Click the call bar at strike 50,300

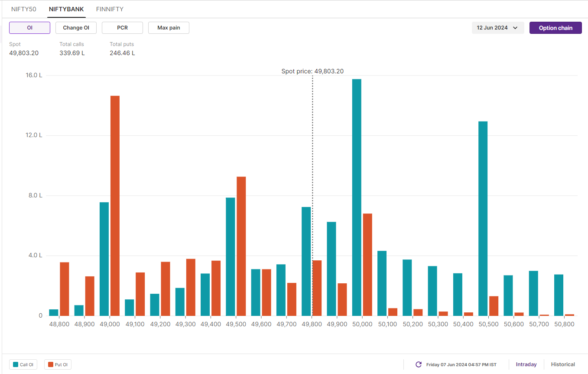[x=432, y=291]
